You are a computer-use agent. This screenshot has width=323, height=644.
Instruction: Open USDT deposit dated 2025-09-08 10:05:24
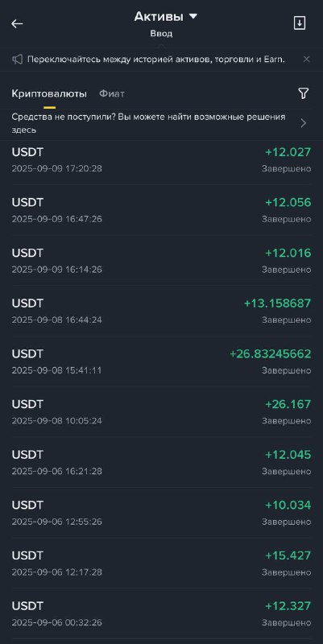coord(161,412)
